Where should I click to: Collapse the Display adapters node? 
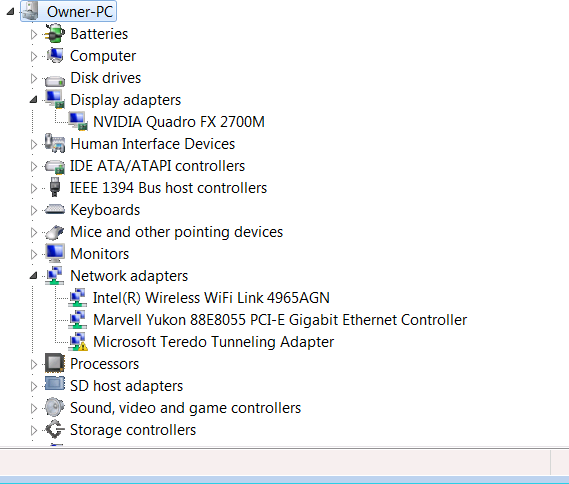pyautogui.click(x=33, y=99)
